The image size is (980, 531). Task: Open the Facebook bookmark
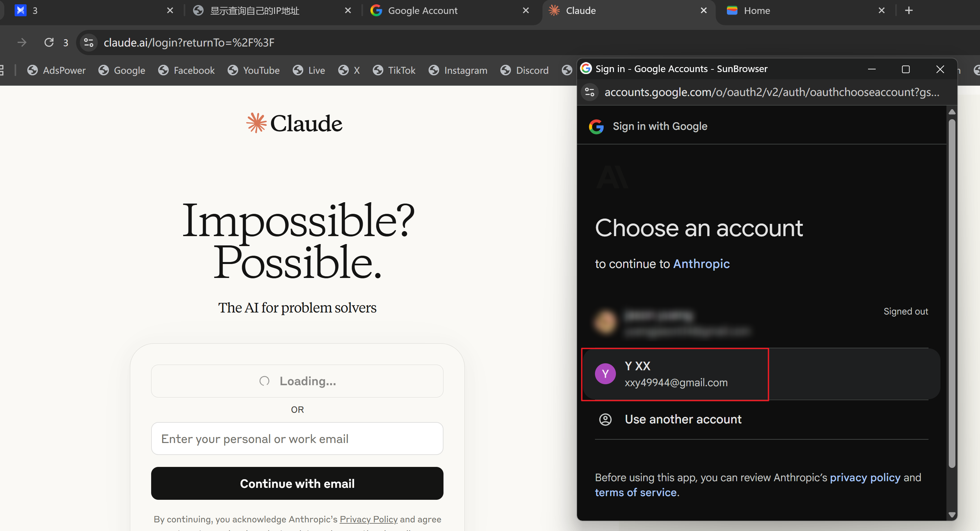(x=186, y=70)
